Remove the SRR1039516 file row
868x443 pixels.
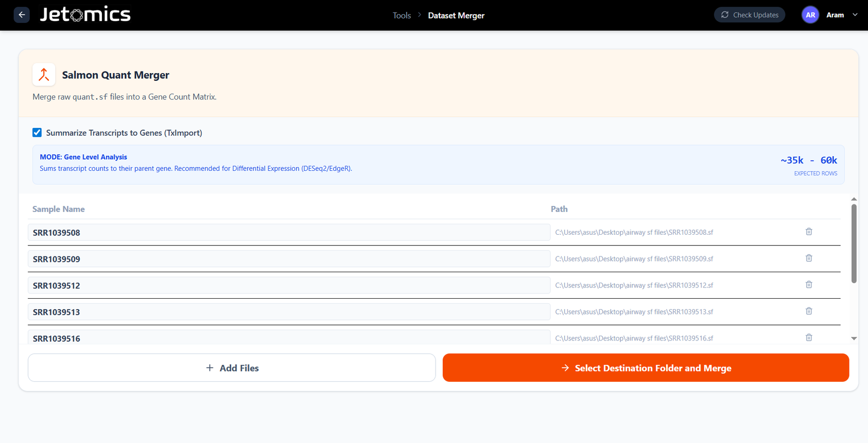point(808,337)
